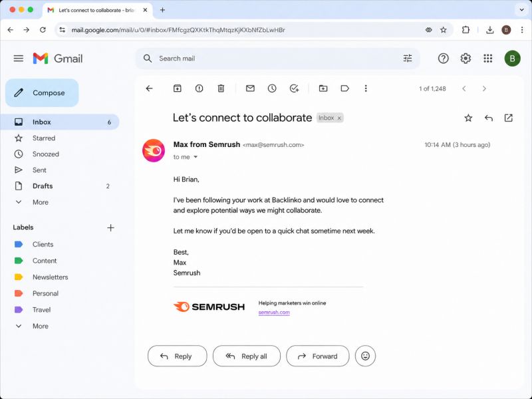The width and height of the screenshot is (532, 399).
Task: Add emoji reaction to email
Action: tap(365, 356)
